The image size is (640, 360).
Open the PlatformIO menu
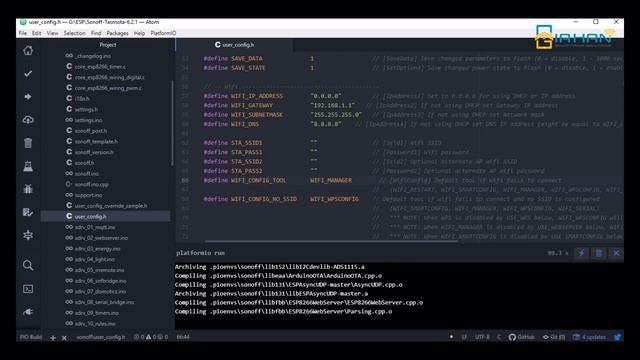(x=163, y=33)
